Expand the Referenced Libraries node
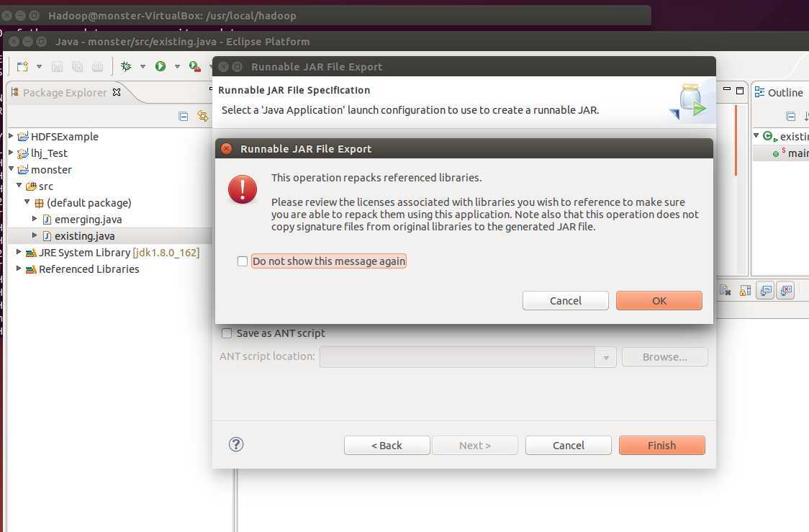 pos(19,268)
